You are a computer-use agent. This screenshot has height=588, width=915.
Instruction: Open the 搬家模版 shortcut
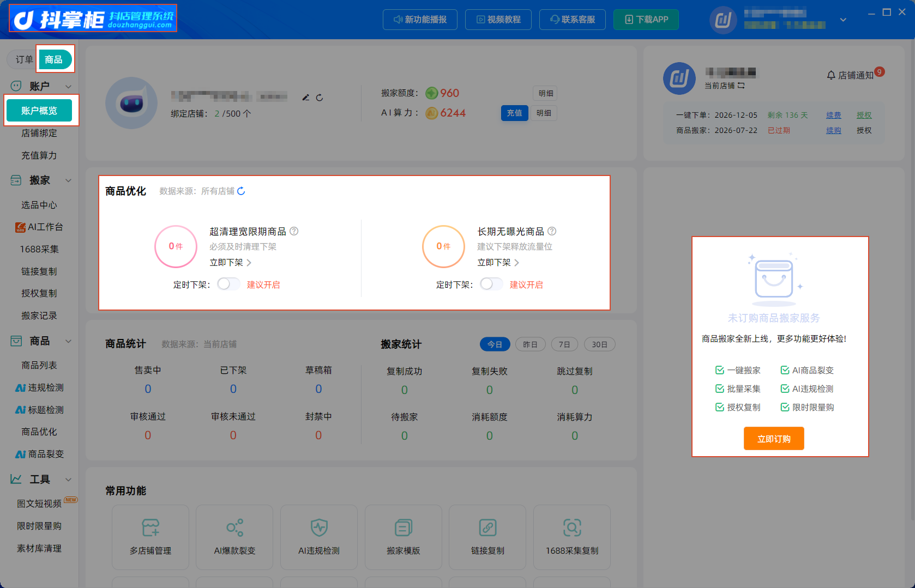(404, 537)
